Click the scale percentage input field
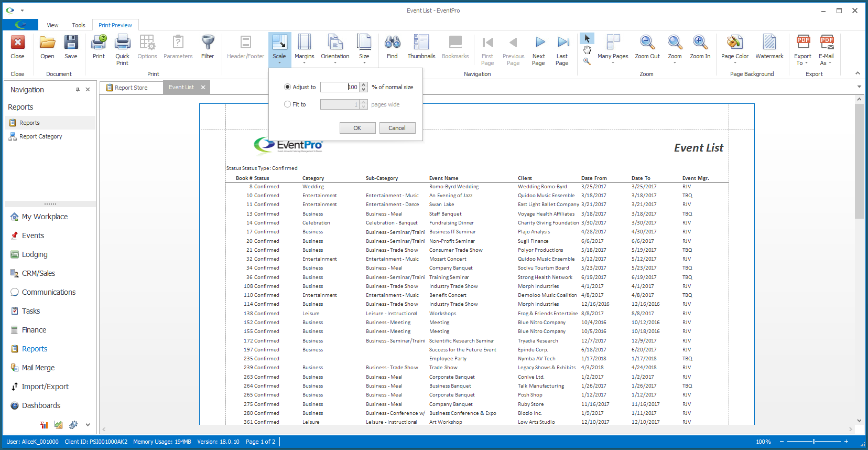Viewport: 868px width, 450px height. click(340, 87)
